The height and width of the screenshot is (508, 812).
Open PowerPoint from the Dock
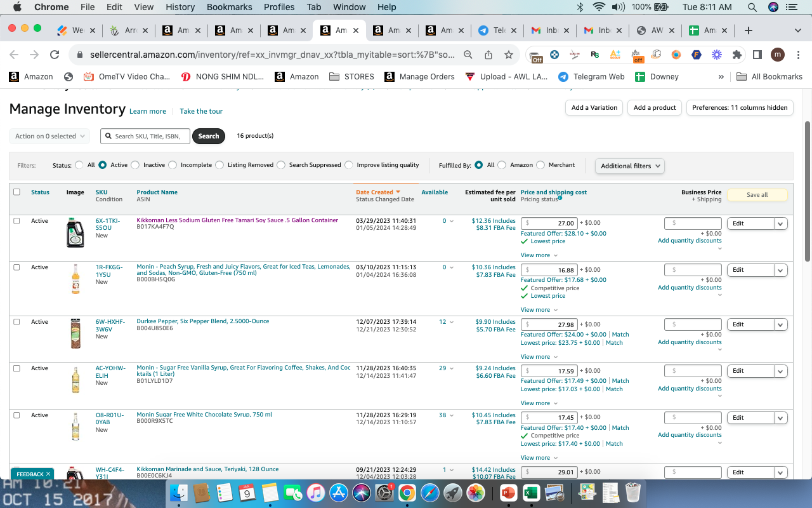pos(509,492)
